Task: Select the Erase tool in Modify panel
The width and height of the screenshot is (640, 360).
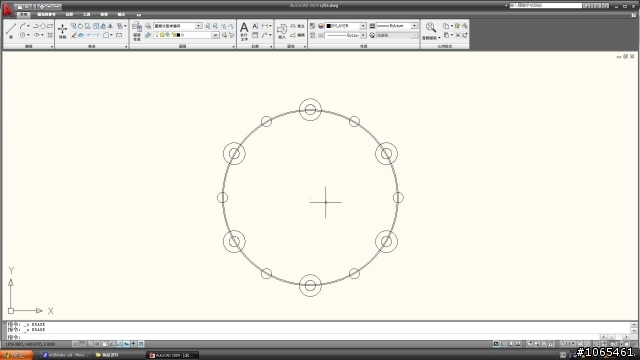Action: pos(73,35)
